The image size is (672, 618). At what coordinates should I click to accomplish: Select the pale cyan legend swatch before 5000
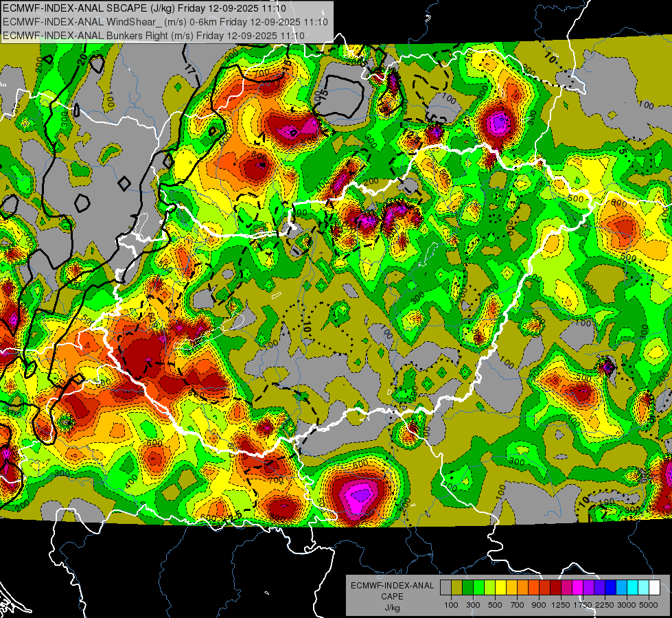pyautogui.click(x=644, y=588)
